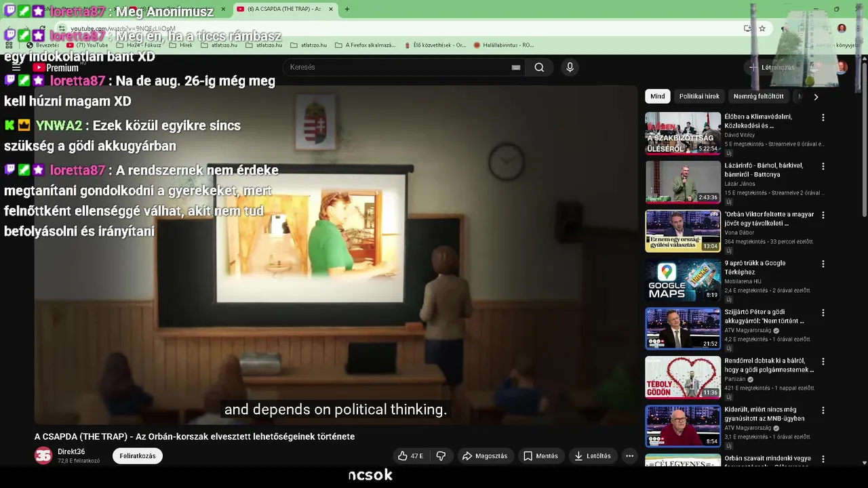868x488 pixels.
Task: Open Téboly Gödön 11:36 video thumbnail
Action: click(683, 377)
